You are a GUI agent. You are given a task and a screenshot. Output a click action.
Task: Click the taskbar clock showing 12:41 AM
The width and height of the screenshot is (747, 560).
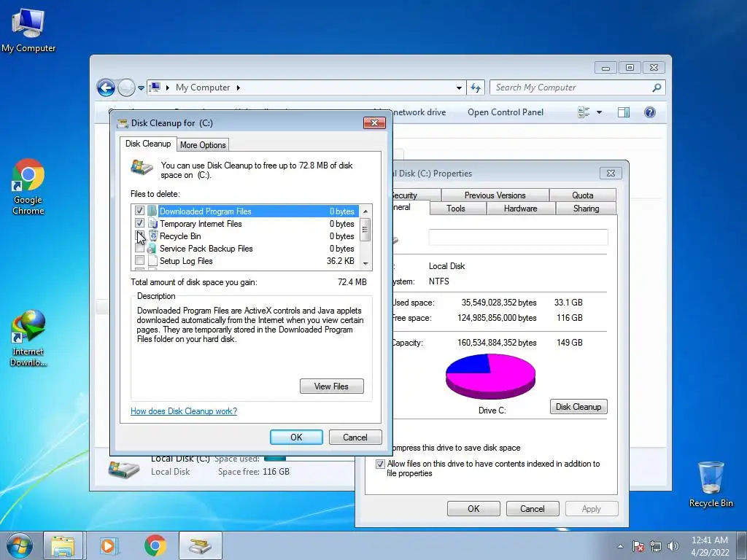[710, 545]
